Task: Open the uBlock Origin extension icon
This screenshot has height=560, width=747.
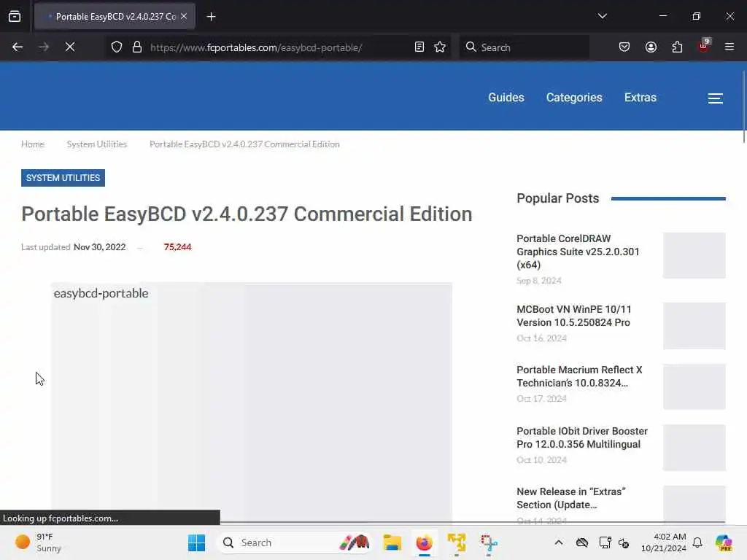Action: [x=704, y=46]
